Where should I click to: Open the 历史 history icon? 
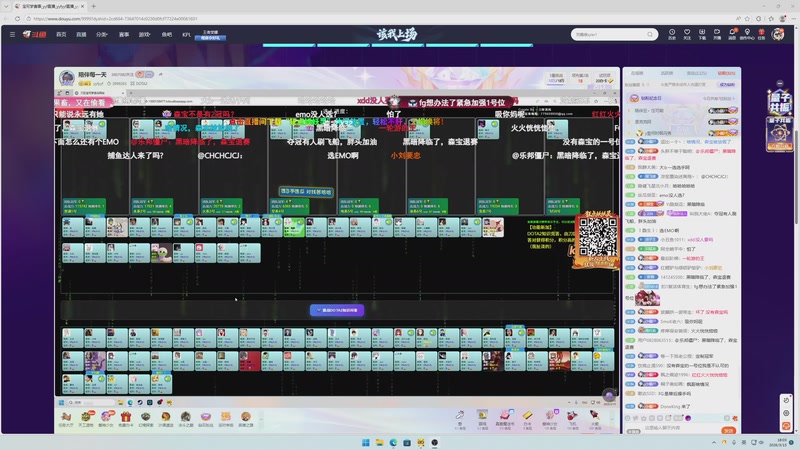click(x=672, y=34)
